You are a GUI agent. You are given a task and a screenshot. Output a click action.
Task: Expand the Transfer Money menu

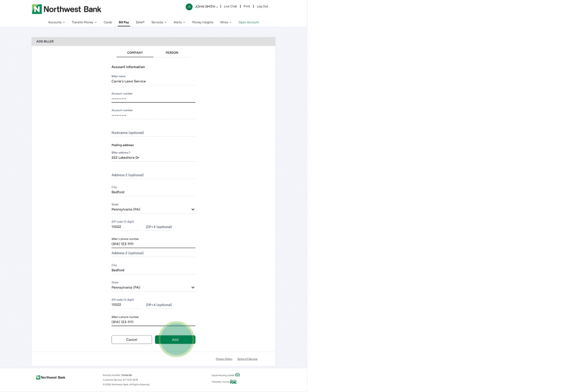click(84, 22)
